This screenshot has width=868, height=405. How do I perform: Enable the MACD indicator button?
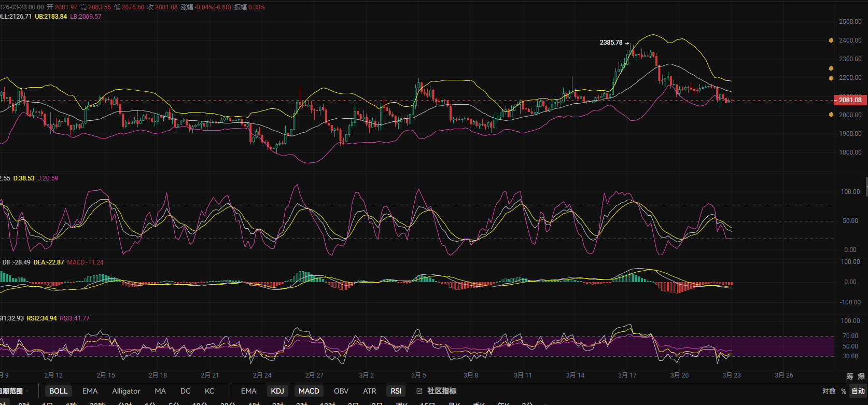[x=309, y=391]
